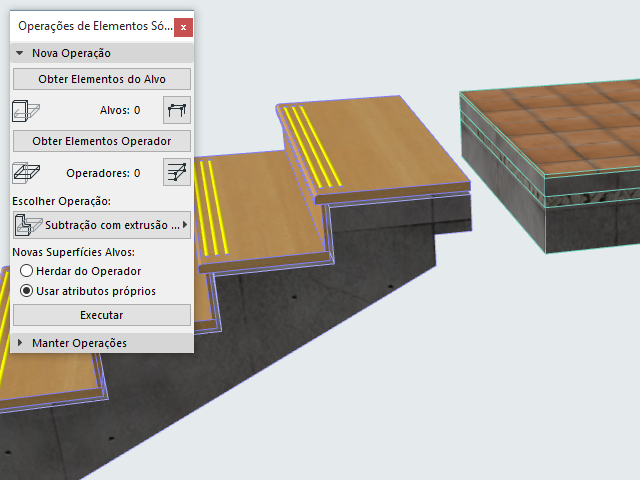Close the Operações de Elementos Sólidos palette
The image size is (640, 480).
183,27
